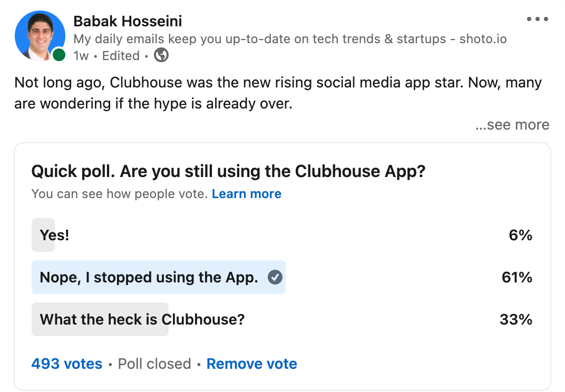This screenshot has height=392, width=565.
Task: Click the author's headline about daily emails
Action: [290, 39]
